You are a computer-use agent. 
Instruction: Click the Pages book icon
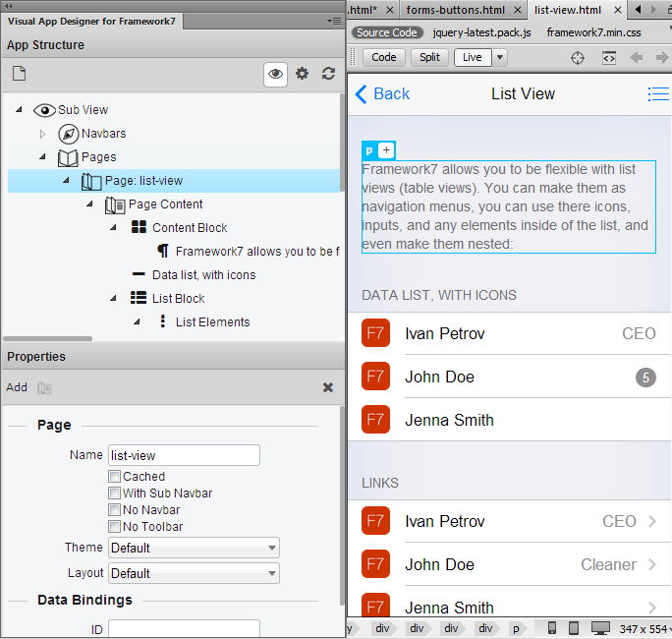click(x=68, y=158)
